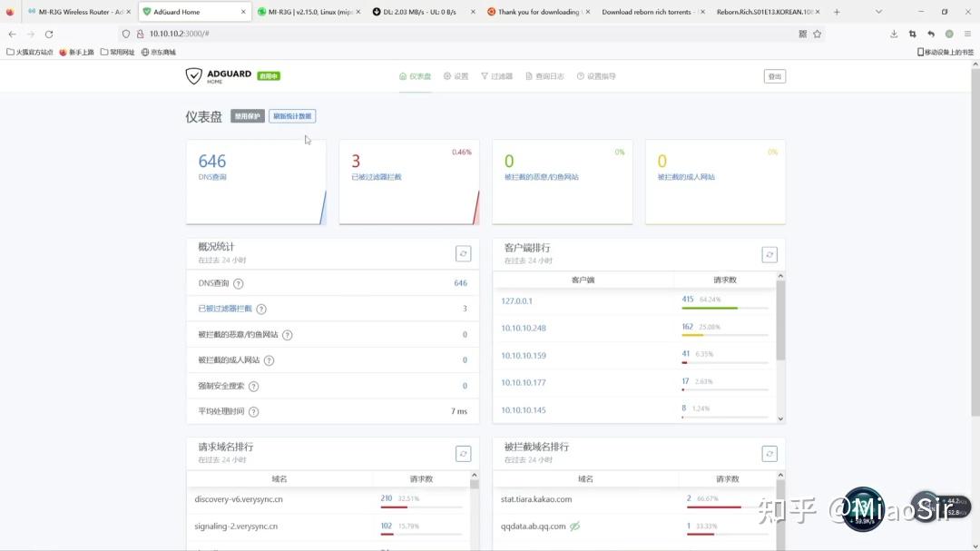
Task: Open the browser downloads icon
Action: click(x=894, y=34)
